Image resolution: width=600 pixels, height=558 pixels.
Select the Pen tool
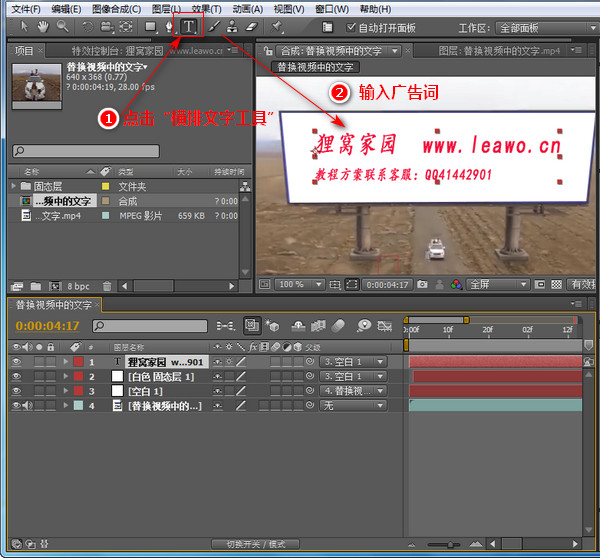point(169,27)
